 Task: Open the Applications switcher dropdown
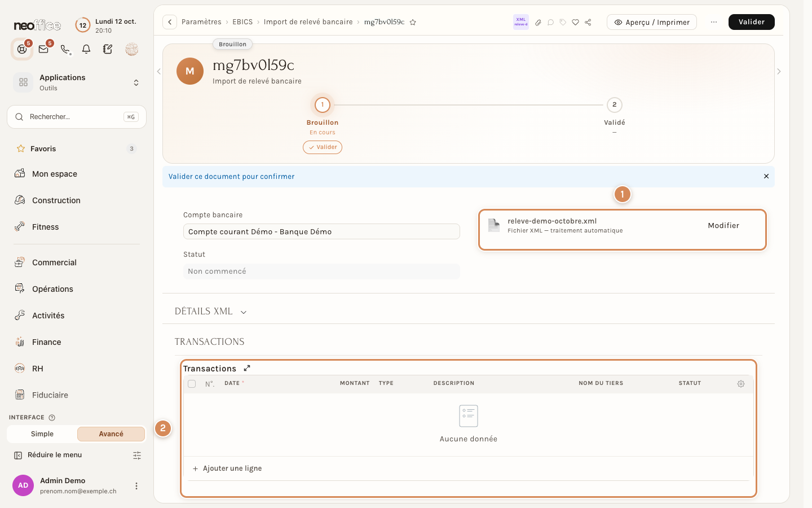[77, 82]
